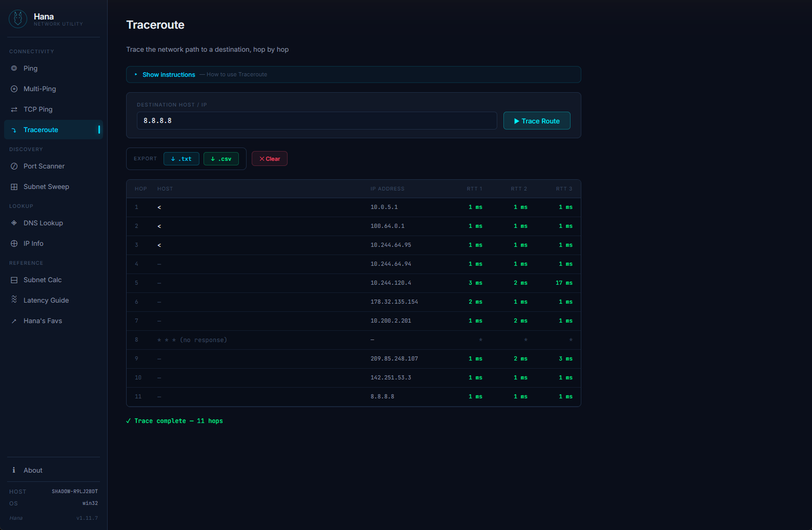Click the Show instructions triangle arrow

136,74
